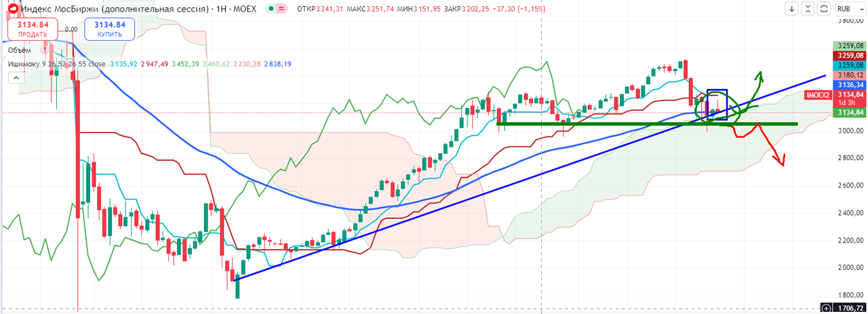Click the fullscreen rounded-square icon
Screen dimensions: 868x314
[x=825, y=9]
